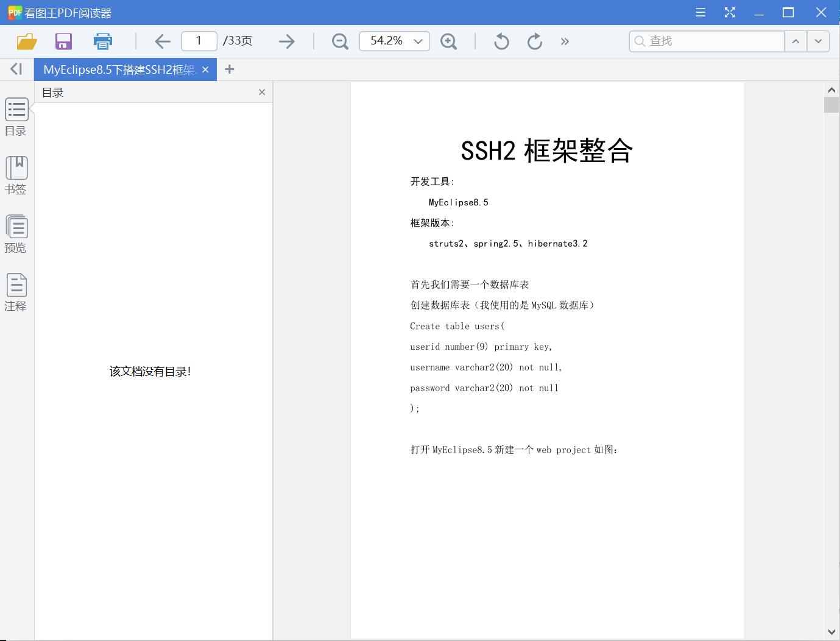Open a PDF file with folder icon

pyautogui.click(x=27, y=41)
